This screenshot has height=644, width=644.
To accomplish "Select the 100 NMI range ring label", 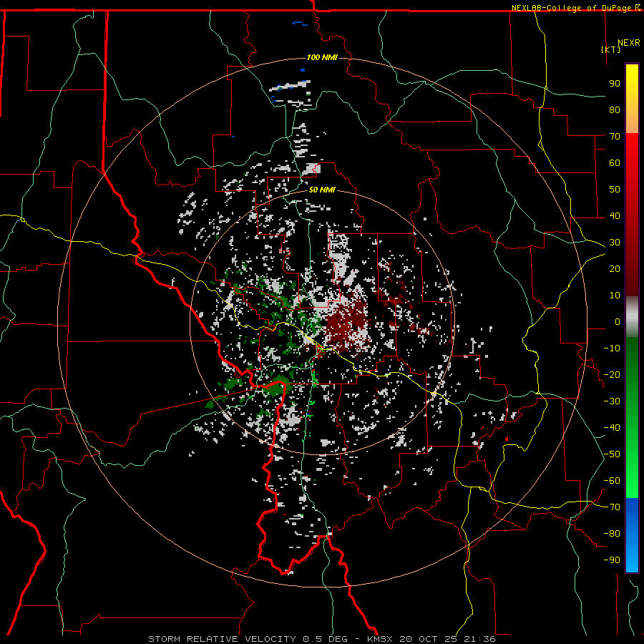I will click(x=322, y=57).
